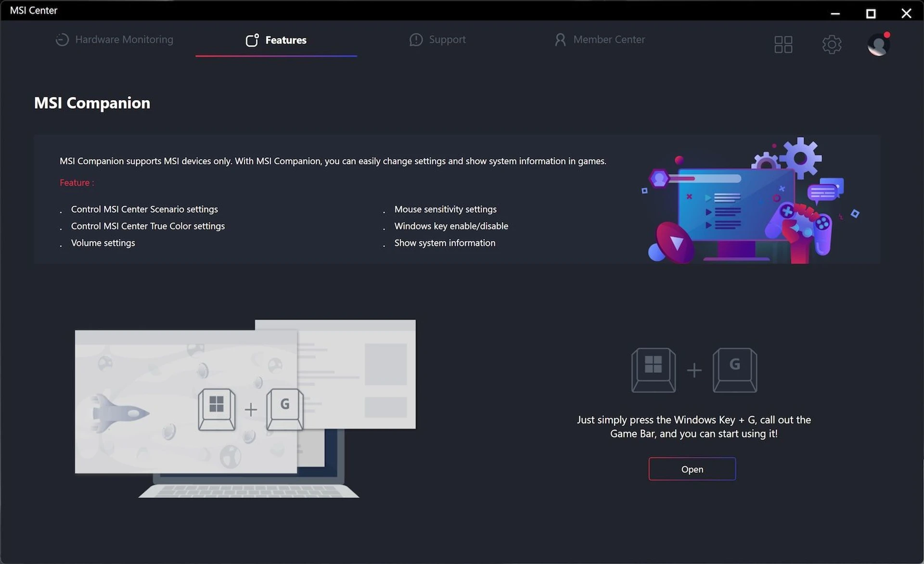Image resolution: width=924 pixels, height=564 pixels.
Task: Click 'Mouse sensitivity settings' feature text
Action: (x=445, y=209)
